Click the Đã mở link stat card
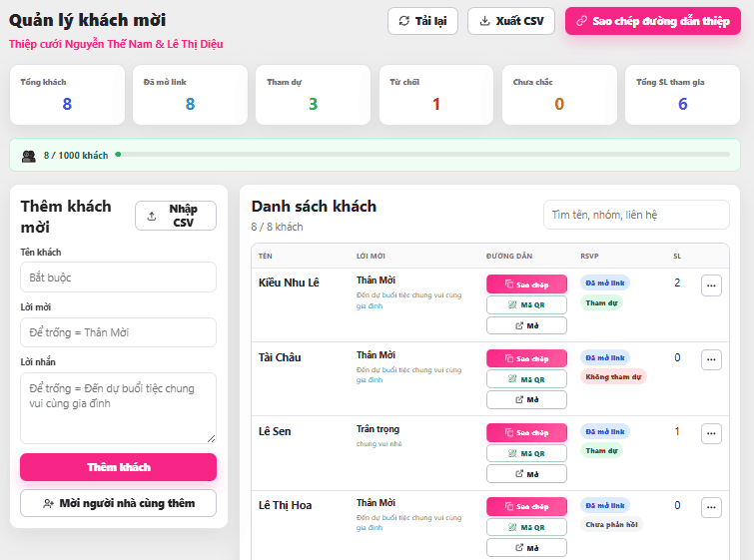This screenshot has height=560, width=754. (190, 95)
